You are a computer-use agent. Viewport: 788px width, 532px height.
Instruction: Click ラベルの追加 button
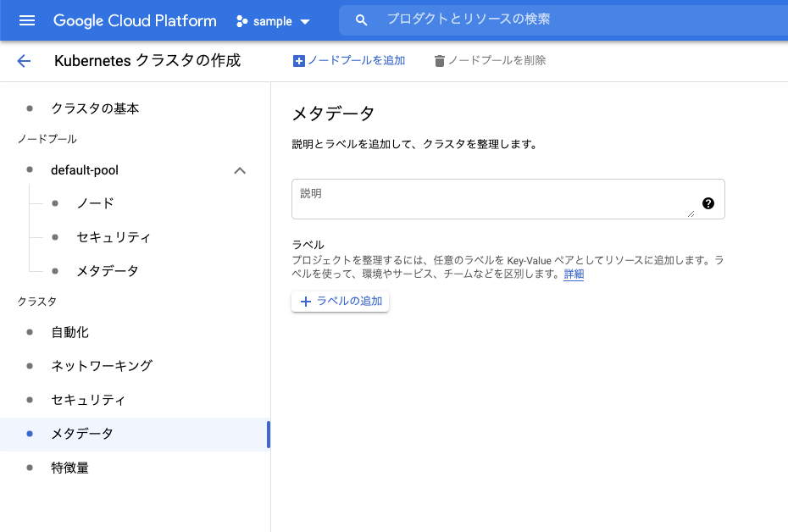coord(340,301)
